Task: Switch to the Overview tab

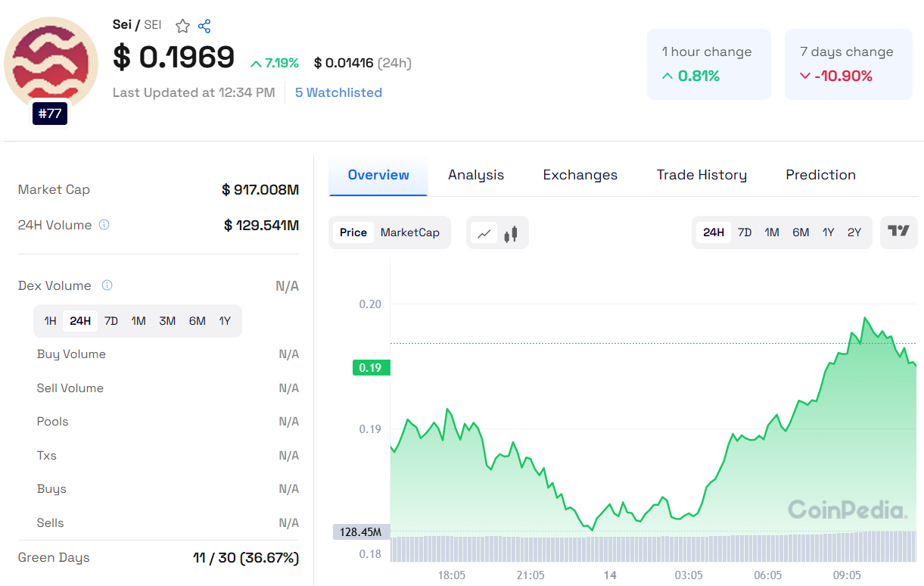Action: click(378, 175)
